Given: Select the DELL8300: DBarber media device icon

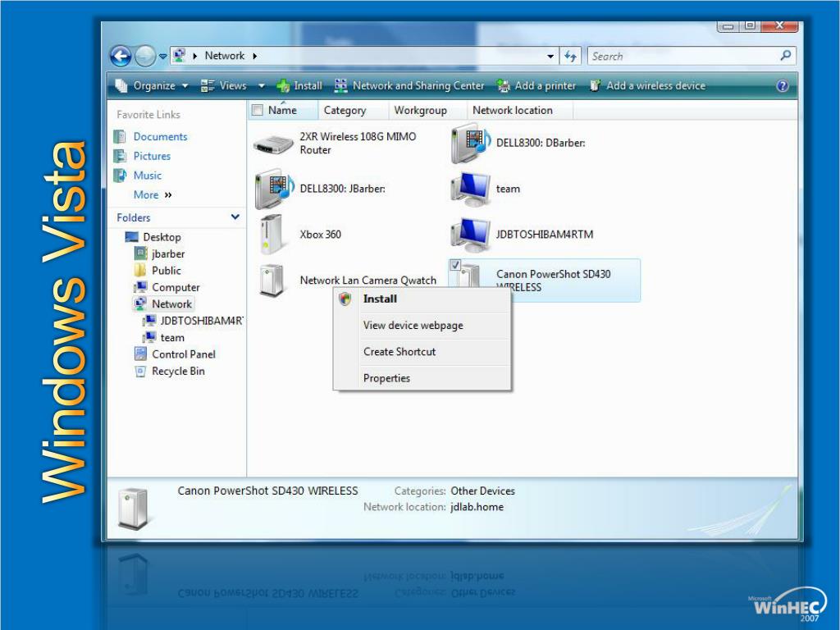Looking at the screenshot, I should (x=470, y=143).
